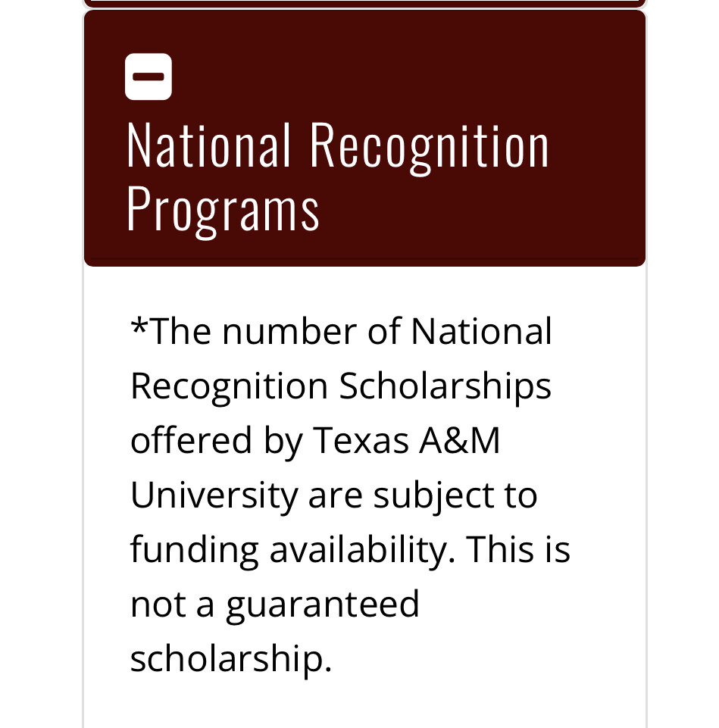The width and height of the screenshot is (719, 728).
Task: Click "This is" in the paragraph
Action: point(518,548)
